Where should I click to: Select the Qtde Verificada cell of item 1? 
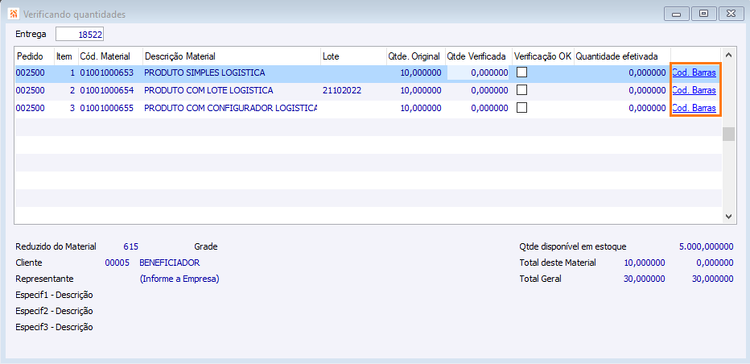479,73
